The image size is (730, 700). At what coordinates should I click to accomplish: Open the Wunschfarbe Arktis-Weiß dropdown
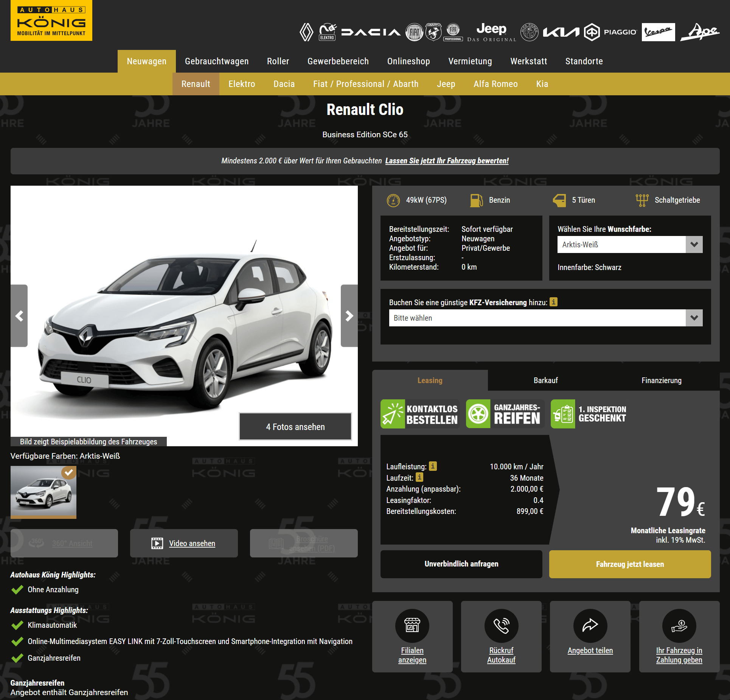[630, 245]
